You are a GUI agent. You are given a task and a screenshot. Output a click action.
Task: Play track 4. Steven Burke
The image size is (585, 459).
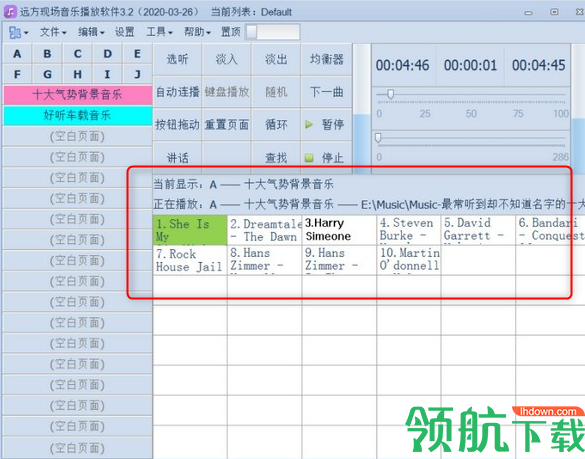pos(409,230)
